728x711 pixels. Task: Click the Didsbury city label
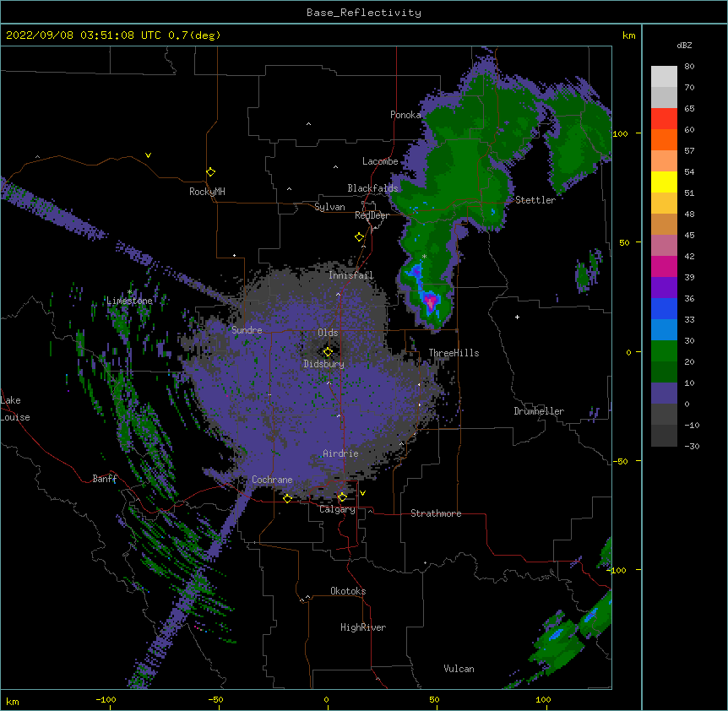(324, 364)
